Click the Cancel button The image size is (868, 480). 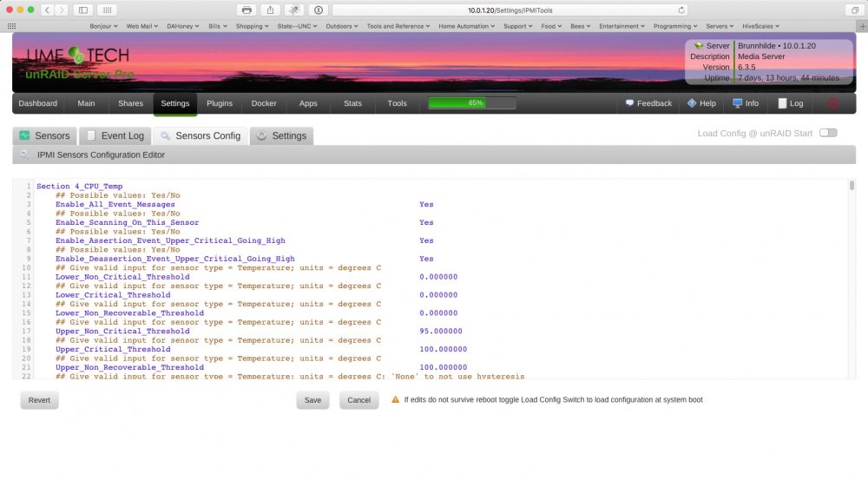(358, 400)
